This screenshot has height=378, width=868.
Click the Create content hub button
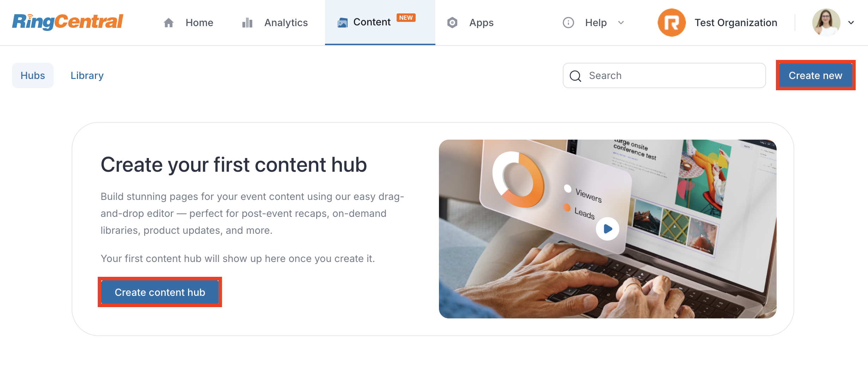click(160, 292)
